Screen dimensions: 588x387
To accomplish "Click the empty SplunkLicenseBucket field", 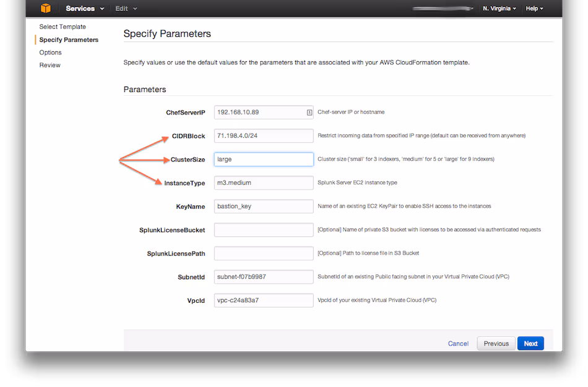I will coord(263,229).
